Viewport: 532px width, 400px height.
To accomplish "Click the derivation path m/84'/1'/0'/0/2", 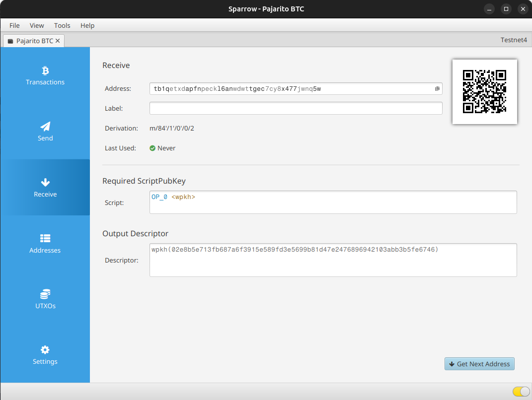I will [x=172, y=128].
